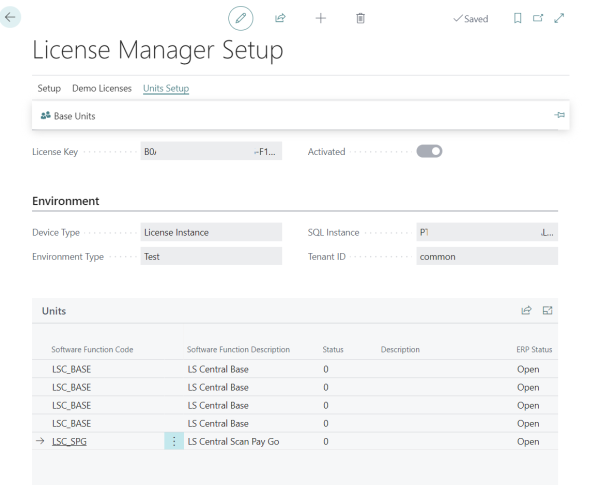Click the expand fullscreen arrows icon
The image size is (600, 485).
pyautogui.click(x=559, y=19)
